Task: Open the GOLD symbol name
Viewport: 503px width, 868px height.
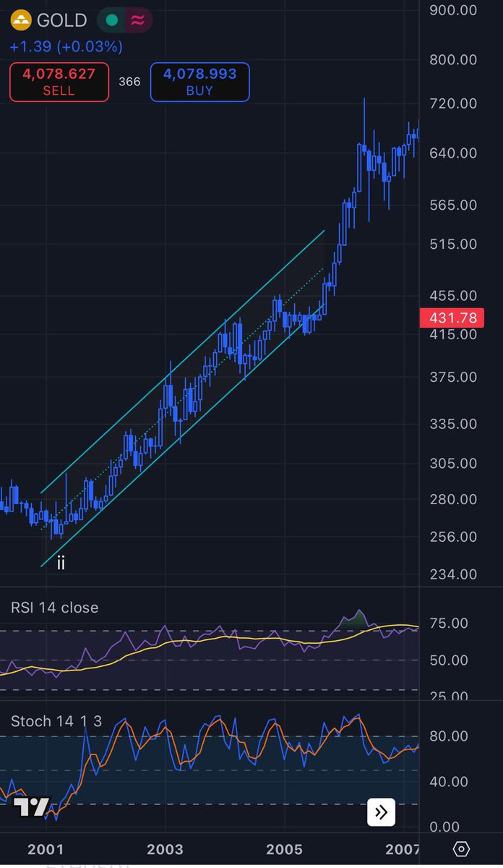Action: point(62,20)
